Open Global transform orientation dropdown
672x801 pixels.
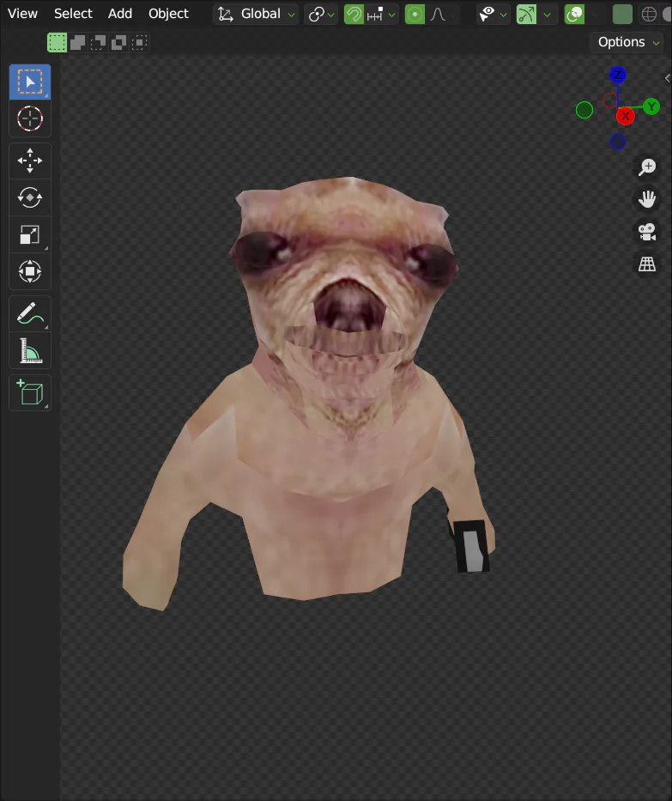point(256,15)
